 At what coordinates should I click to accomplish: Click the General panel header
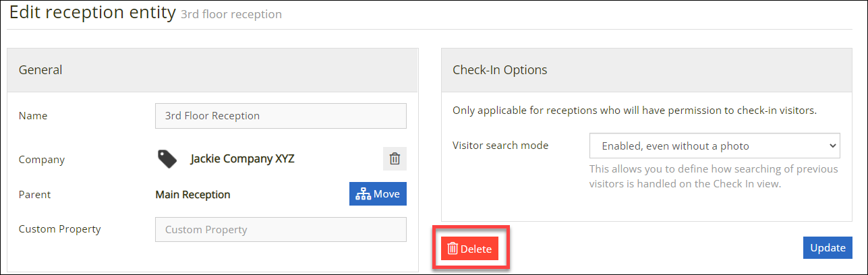[x=212, y=70]
